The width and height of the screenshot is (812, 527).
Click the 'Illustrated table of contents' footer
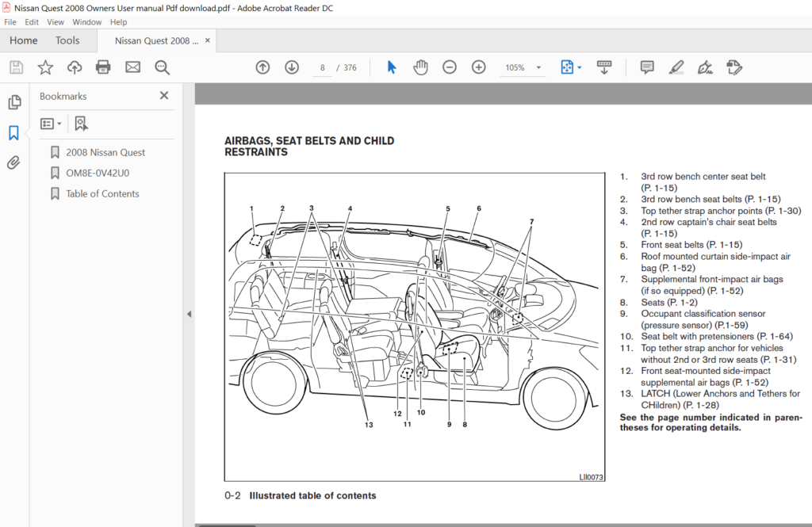312,495
